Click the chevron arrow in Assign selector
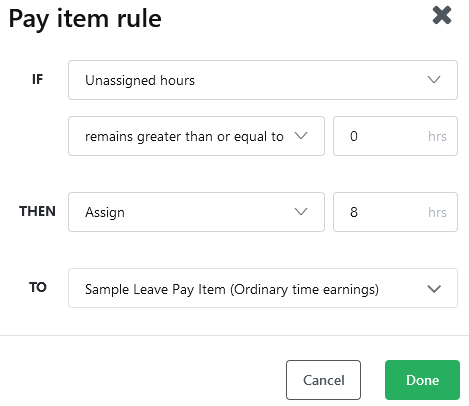Screen dimensions: 469x406 (301, 212)
